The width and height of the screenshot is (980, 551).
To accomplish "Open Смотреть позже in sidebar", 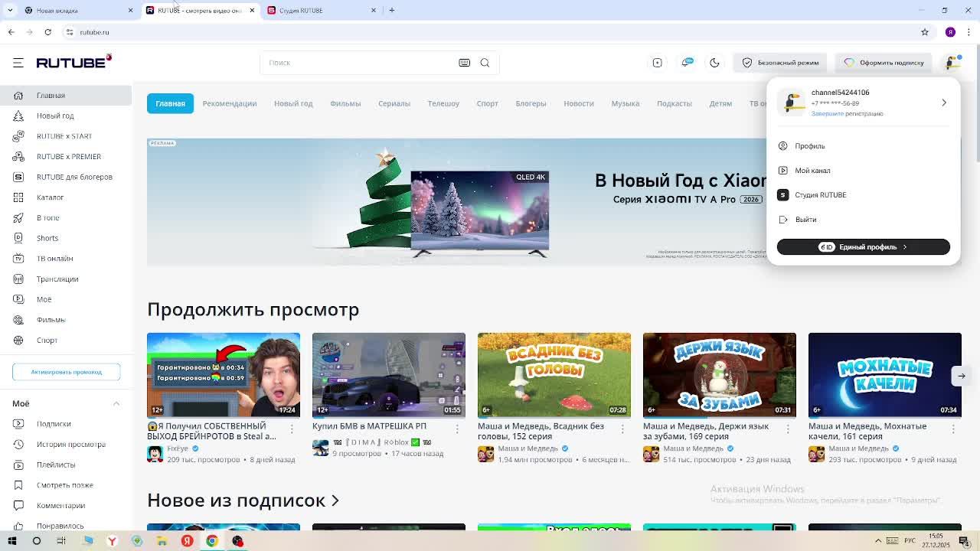I will (x=65, y=485).
